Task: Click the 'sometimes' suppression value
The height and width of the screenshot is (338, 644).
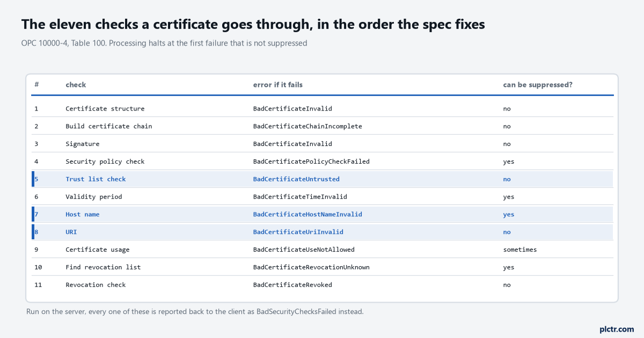Action: tap(520, 250)
